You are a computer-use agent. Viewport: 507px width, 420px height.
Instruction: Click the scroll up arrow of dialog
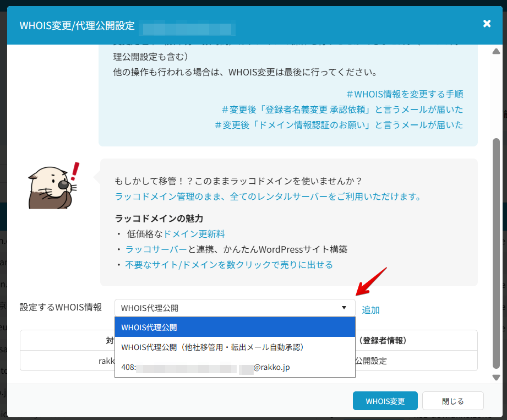click(x=496, y=51)
